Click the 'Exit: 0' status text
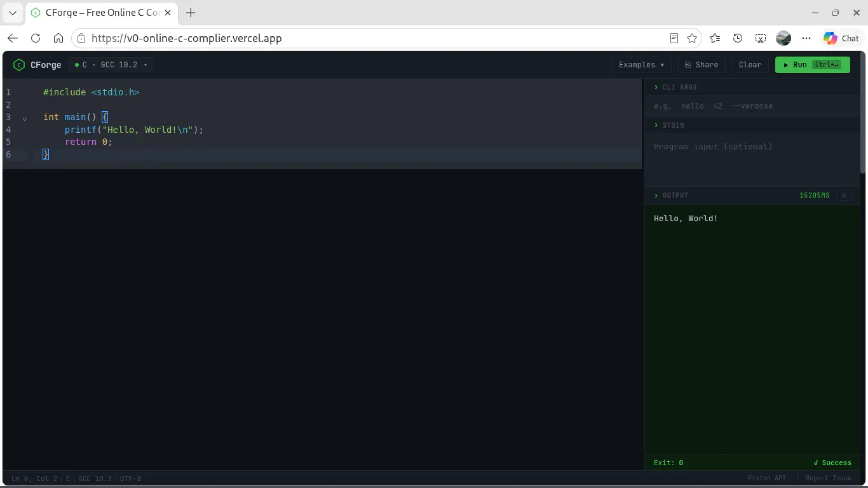Viewport: 868px width, 488px height. point(668,463)
